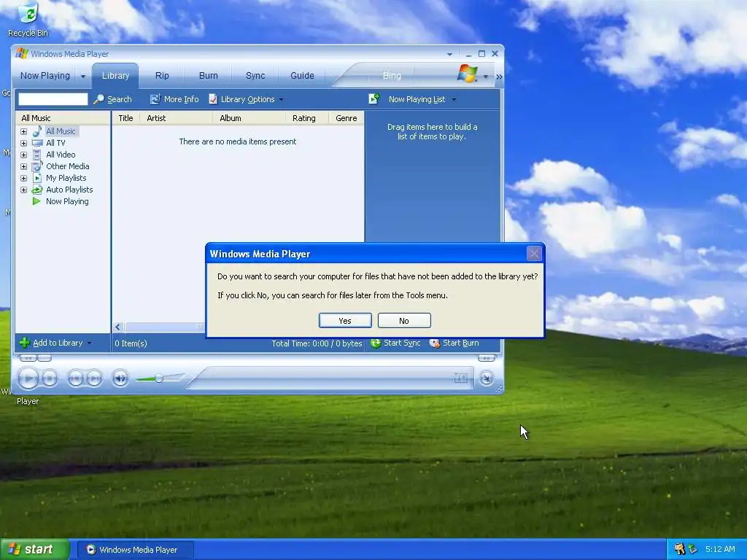Open the Add to Library menu
This screenshot has height=560, width=747.
point(55,343)
